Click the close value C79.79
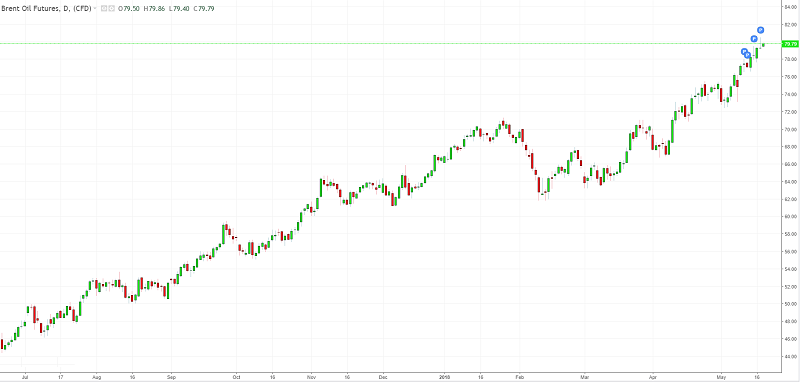The height and width of the screenshot is (382, 800). pyautogui.click(x=204, y=9)
